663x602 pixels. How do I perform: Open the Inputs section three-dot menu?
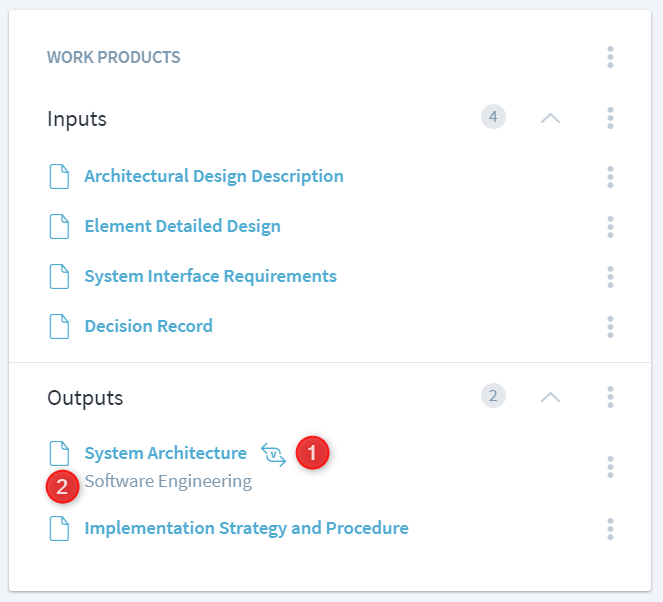610,118
